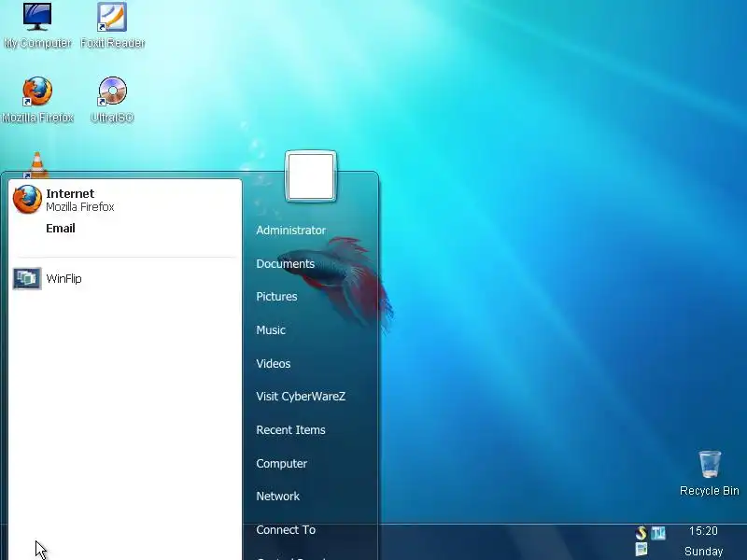Viewport: 747px width, 560px height.
Task: Click the Visit CyberWareZ link
Action: (x=301, y=396)
